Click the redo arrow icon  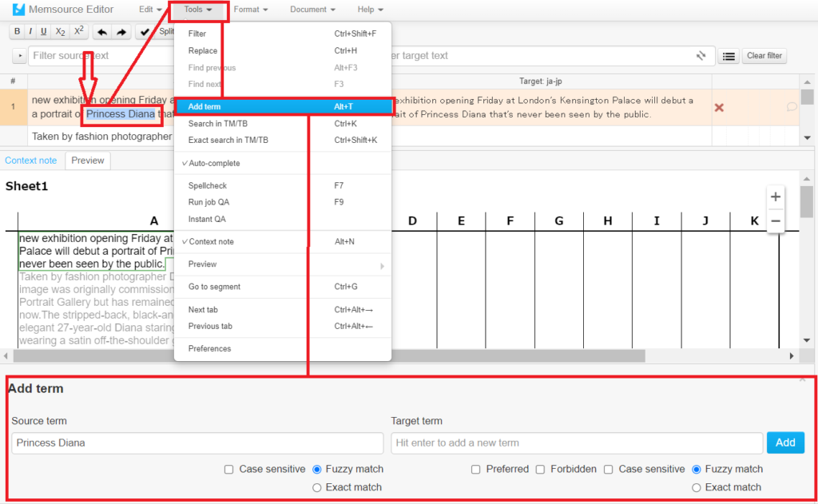tap(121, 32)
